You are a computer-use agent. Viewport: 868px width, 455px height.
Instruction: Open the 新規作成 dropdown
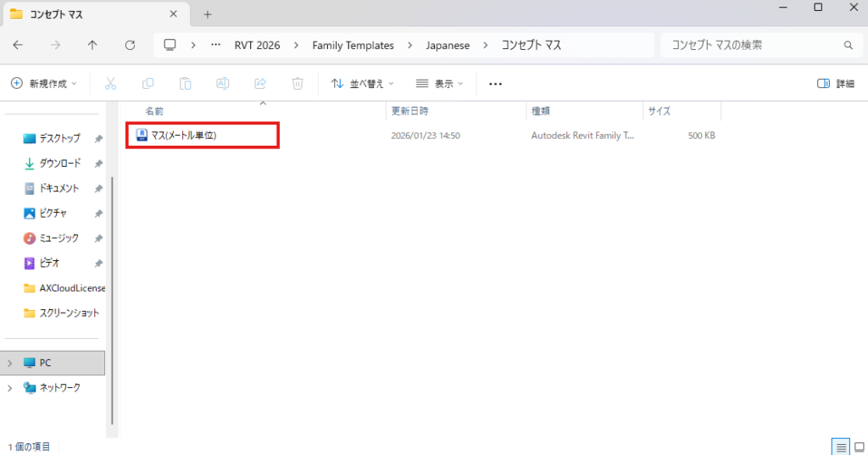tap(43, 84)
